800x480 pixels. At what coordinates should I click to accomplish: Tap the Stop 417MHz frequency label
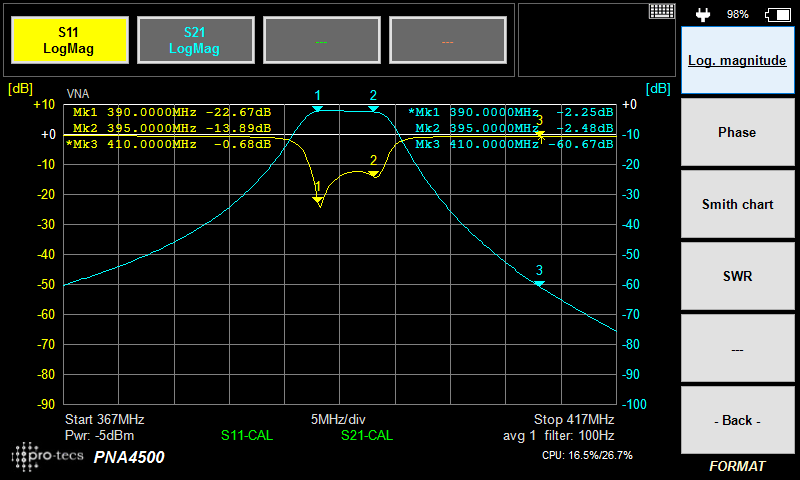point(573,419)
